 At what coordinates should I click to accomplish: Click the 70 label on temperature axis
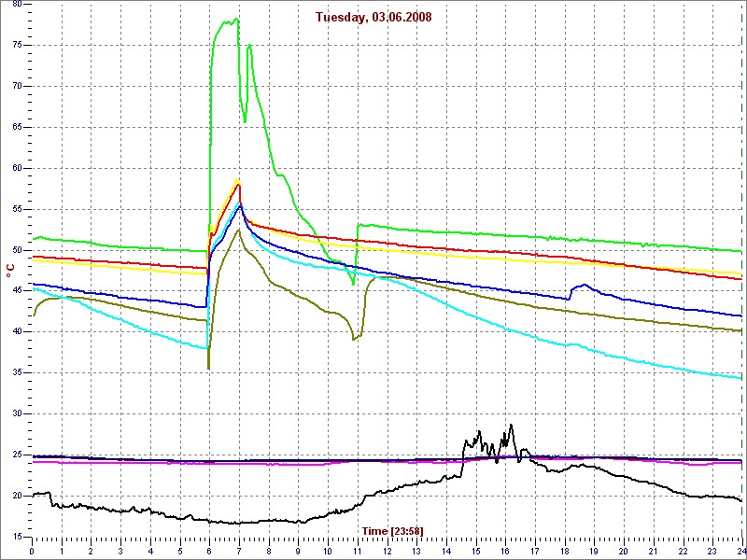(17, 86)
